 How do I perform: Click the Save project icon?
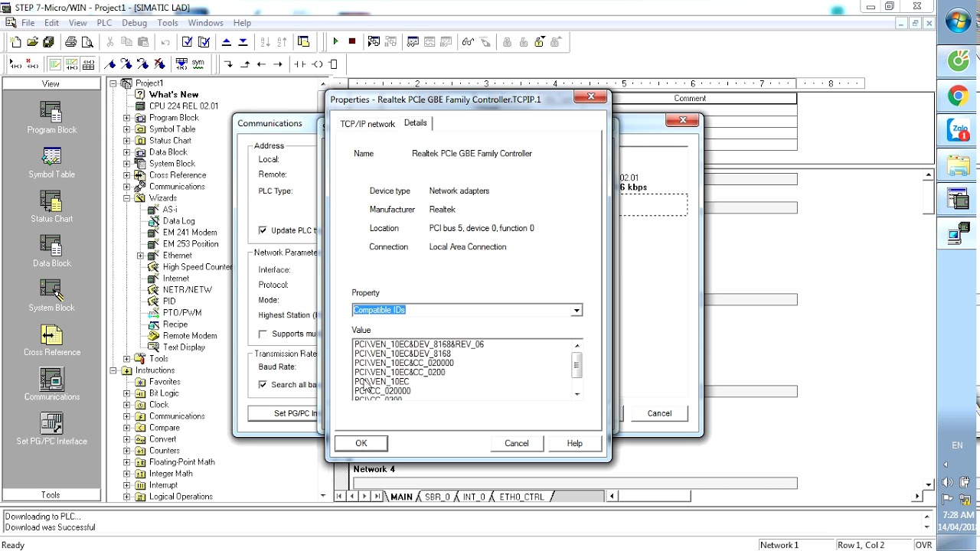(48, 42)
